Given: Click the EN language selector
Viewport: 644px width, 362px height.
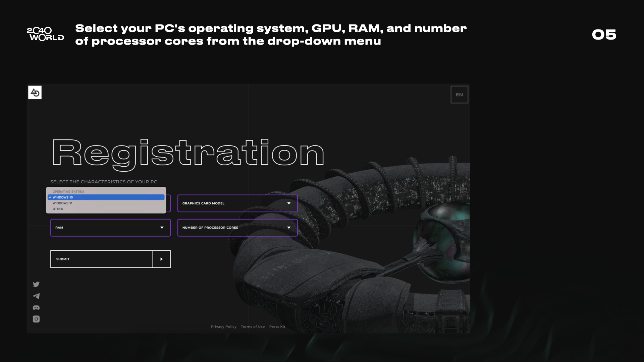Looking at the screenshot, I should click(x=459, y=95).
